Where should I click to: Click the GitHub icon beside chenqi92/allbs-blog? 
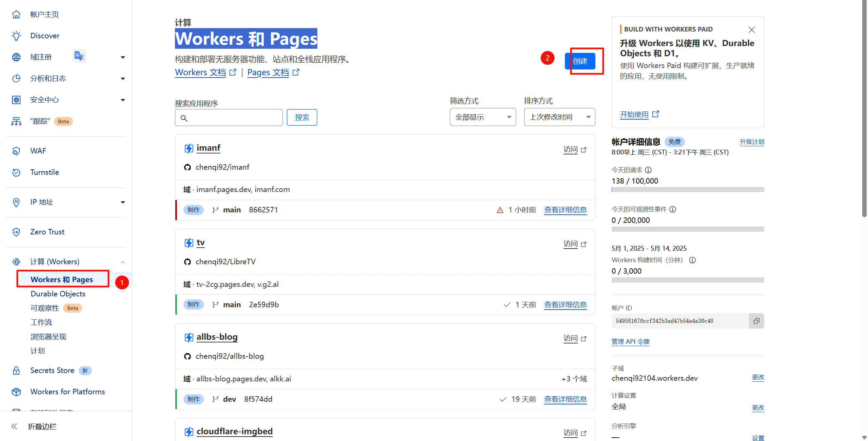pyautogui.click(x=187, y=356)
